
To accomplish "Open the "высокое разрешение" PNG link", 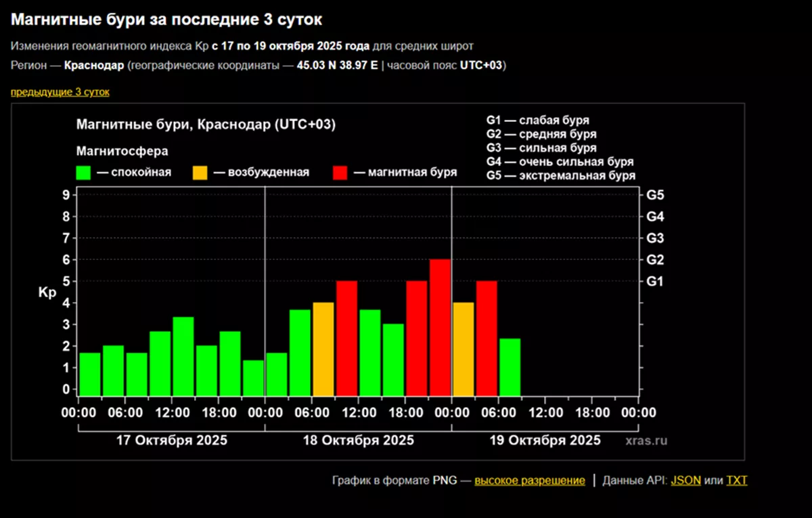I will tap(529, 480).
